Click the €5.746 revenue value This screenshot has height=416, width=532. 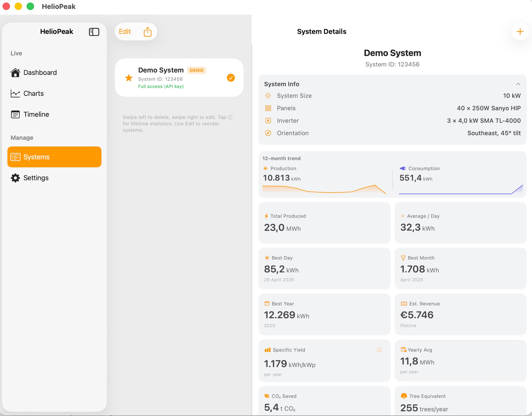click(x=417, y=315)
